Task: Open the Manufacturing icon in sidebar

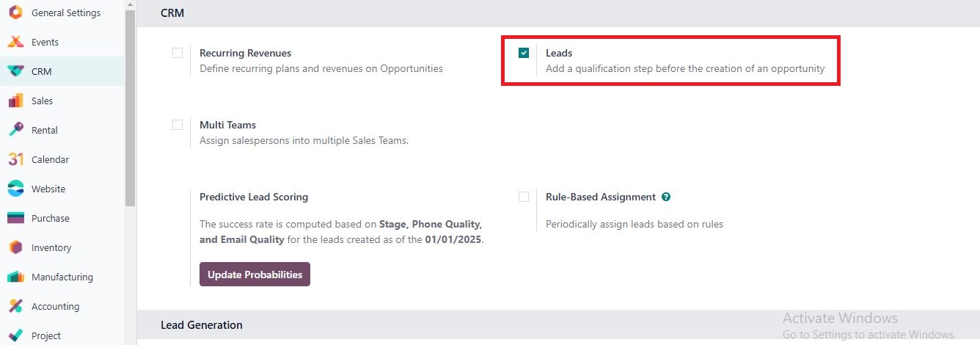Action: pyautogui.click(x=15, y=277)
